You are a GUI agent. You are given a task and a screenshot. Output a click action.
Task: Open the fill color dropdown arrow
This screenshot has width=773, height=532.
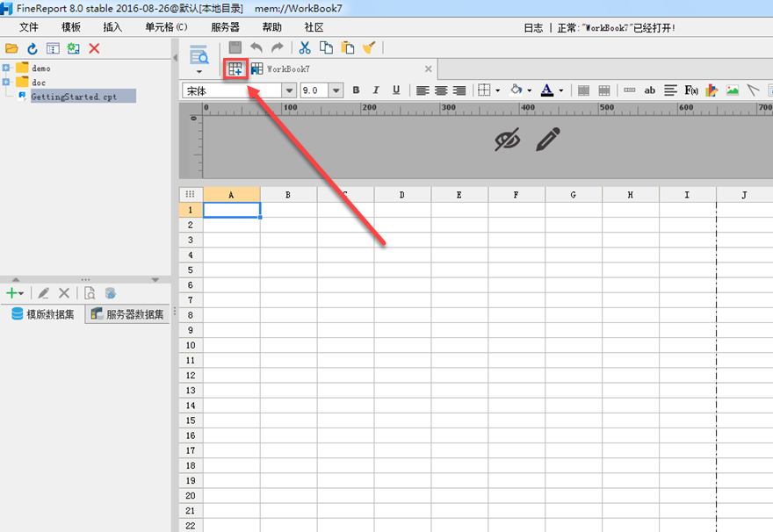[x=530, y=90]
